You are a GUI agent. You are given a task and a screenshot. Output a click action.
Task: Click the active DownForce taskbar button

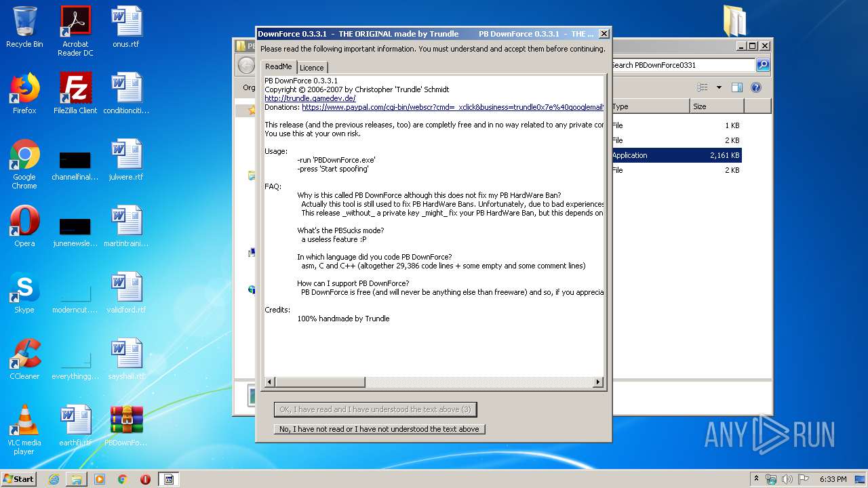point(170,479)
